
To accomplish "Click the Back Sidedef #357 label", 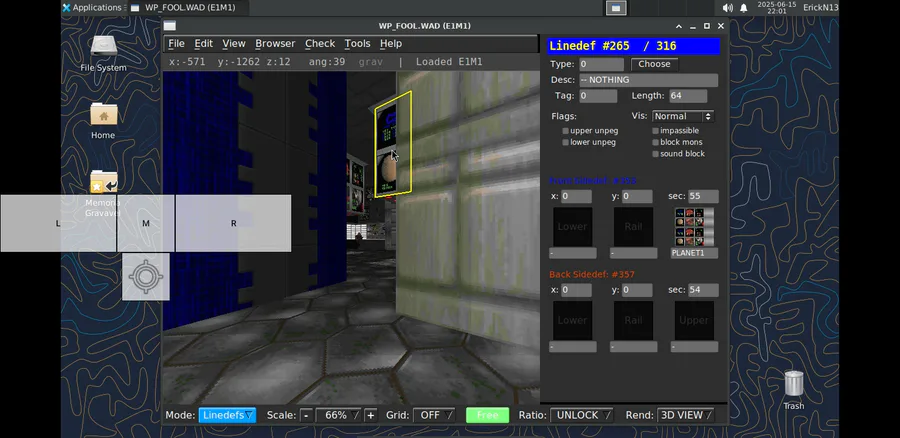I will point(592,274).
